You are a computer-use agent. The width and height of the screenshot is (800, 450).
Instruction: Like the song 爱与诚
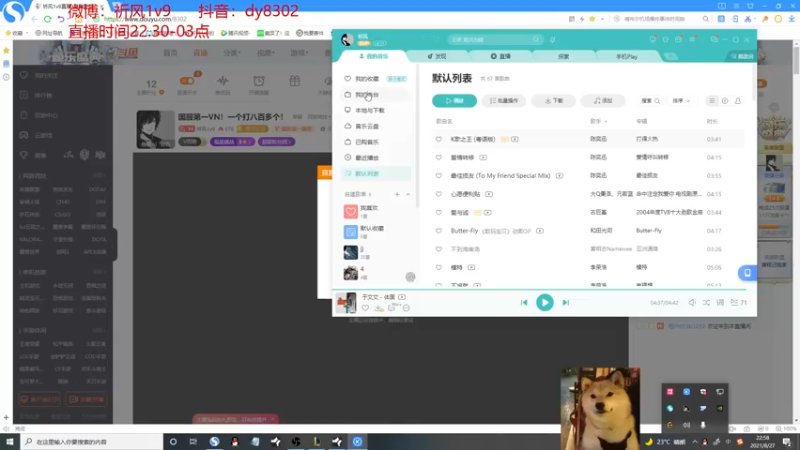438,212
